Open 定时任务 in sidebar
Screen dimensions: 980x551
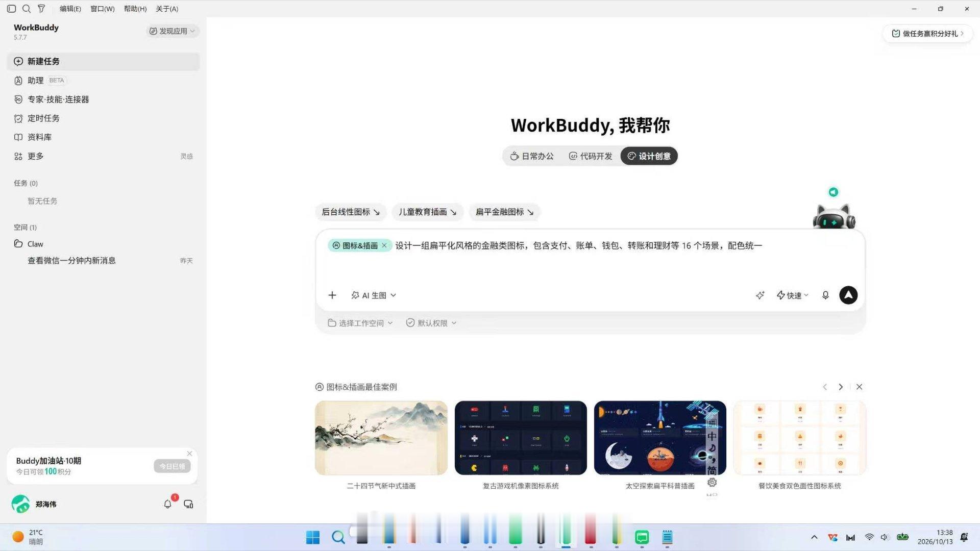pyautogui.click(x=103, y=118)
